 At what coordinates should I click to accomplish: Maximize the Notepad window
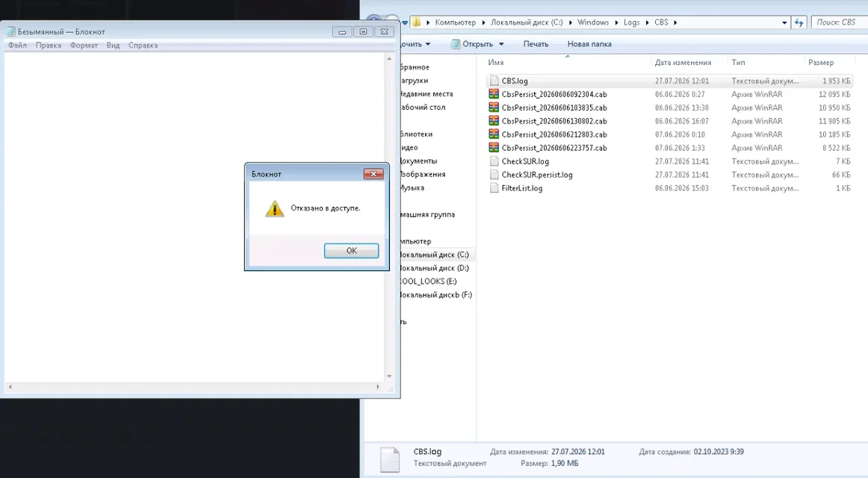pos(363,32)
